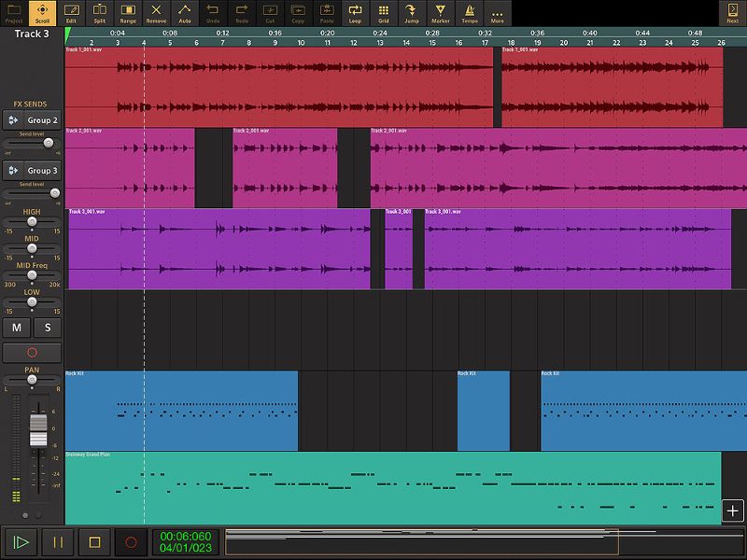The height and width of the screenshot is (560, 747).
Task: Toggle the Grid snap icon
Action: 383,12
